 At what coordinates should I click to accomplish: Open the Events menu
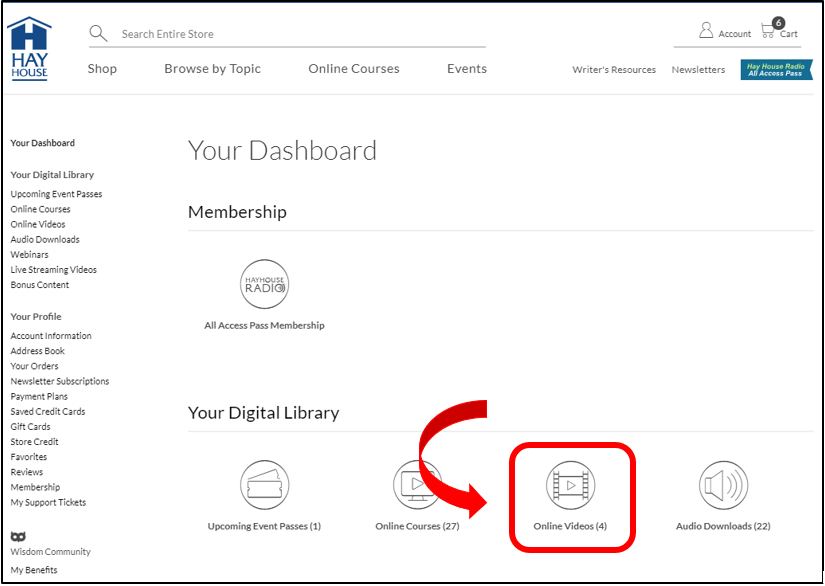[467, 69]
